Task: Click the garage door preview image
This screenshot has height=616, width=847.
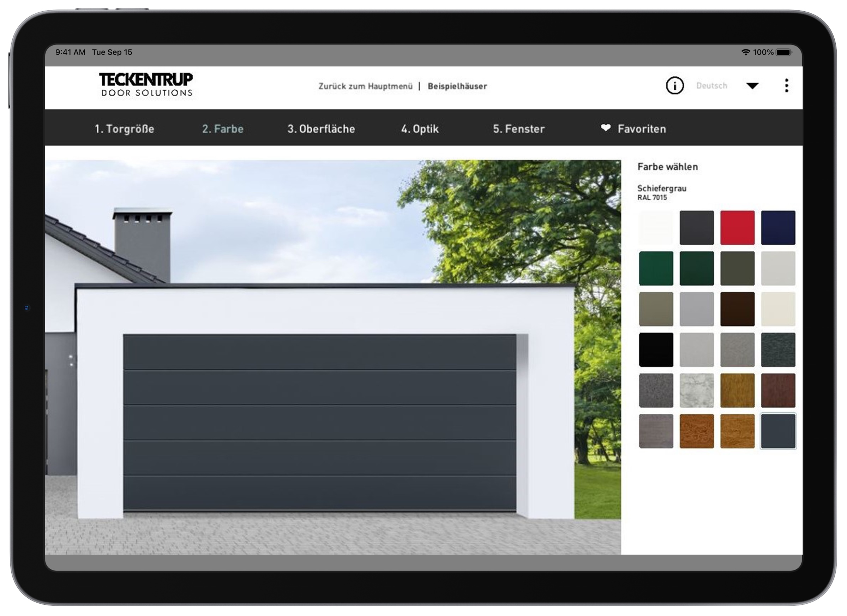Action: coord(320,422)
